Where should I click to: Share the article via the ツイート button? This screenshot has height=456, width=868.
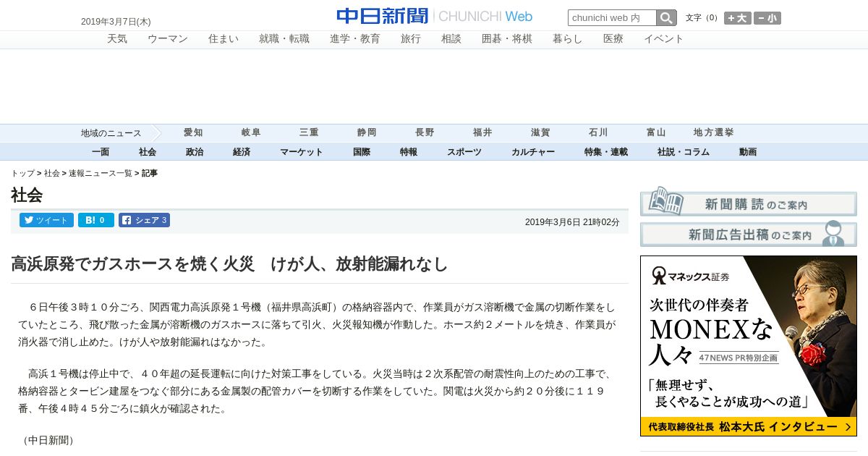(46, 220)
